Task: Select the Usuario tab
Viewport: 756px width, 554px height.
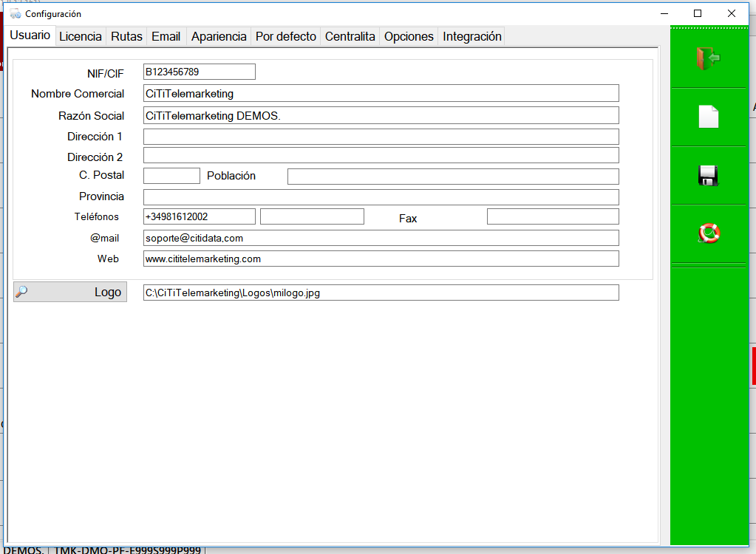Action: point(30,35)
